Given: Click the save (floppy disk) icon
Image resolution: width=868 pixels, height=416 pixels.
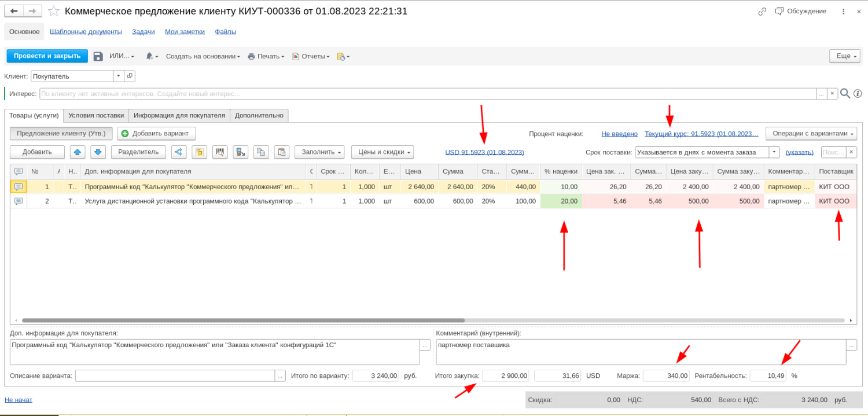Looking at the screenshot, I should click(x=98, y=56).
